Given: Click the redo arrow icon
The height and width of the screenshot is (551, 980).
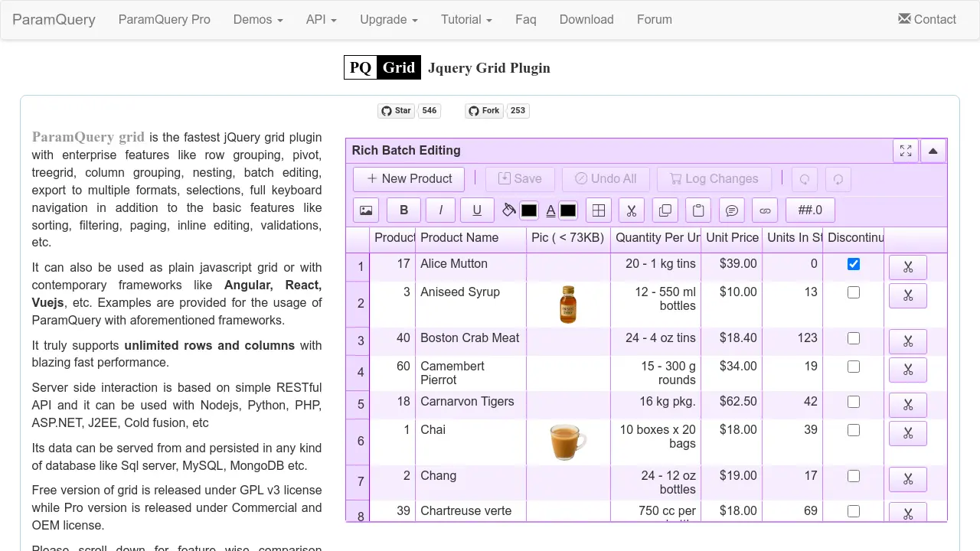Looking at the screenshot, I should pos(838,179).
